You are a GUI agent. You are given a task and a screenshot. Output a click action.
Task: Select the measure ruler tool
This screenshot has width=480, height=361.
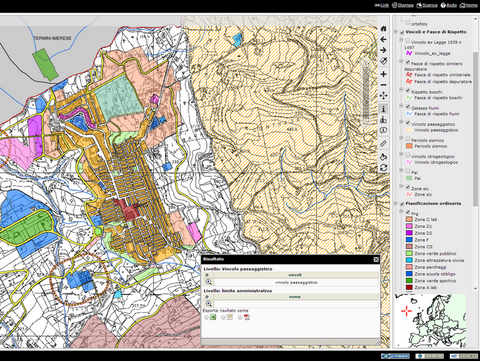point(383,144)
